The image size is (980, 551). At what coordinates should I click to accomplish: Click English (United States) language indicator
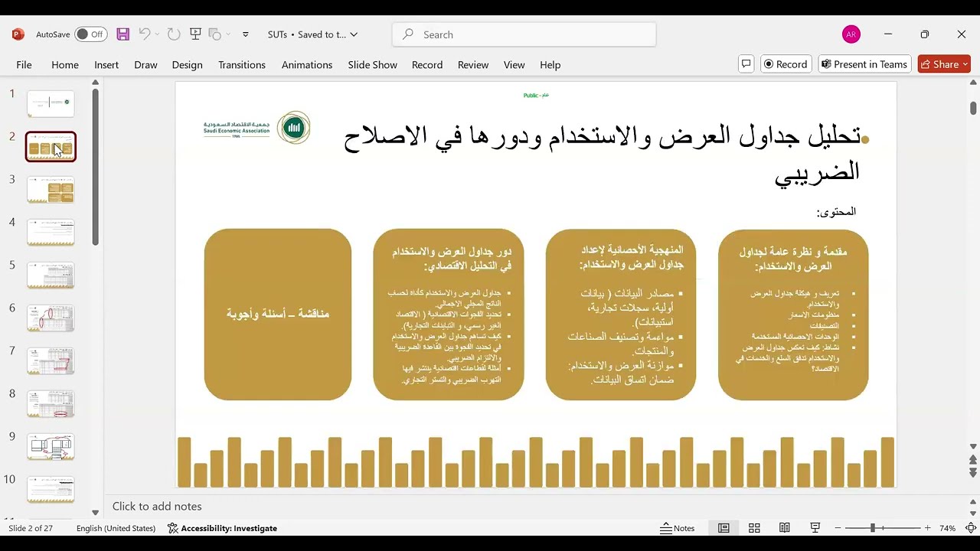[x=116, y=528]
